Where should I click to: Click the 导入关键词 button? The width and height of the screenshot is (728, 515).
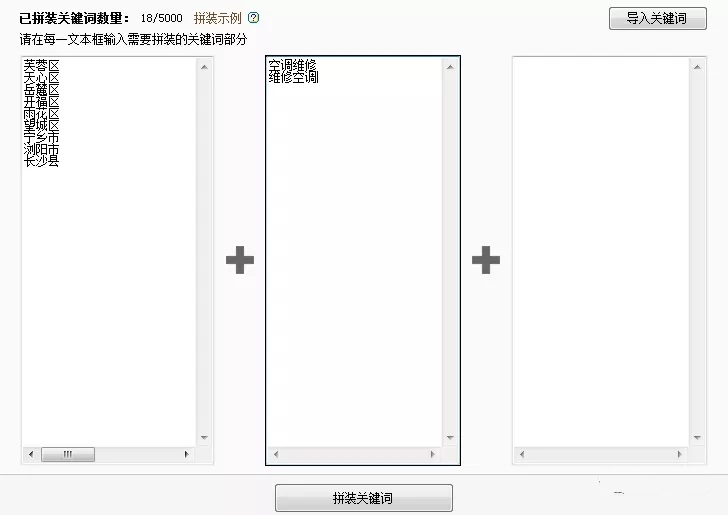pyautogui.click(x=657, y=19)
